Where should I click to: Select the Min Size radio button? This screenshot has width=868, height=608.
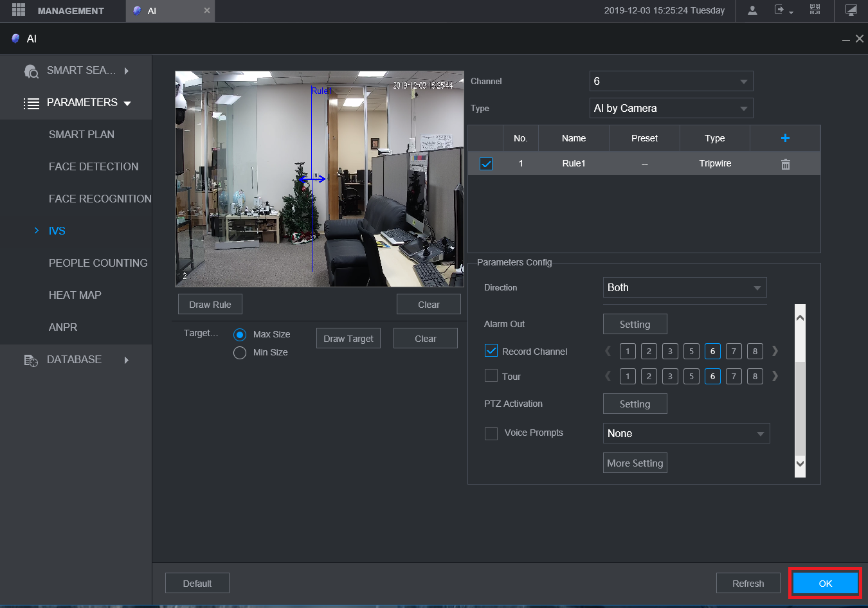[240, 353]
